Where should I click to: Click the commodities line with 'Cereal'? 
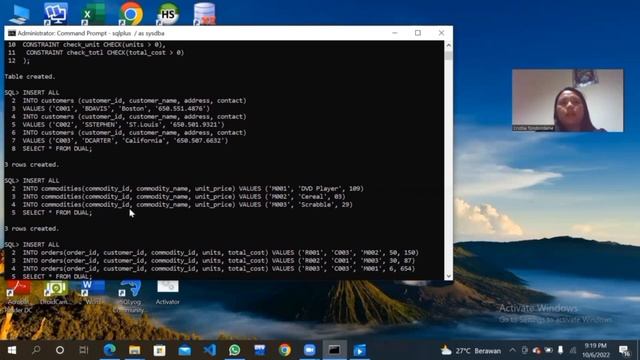click(x=184, y=196)
